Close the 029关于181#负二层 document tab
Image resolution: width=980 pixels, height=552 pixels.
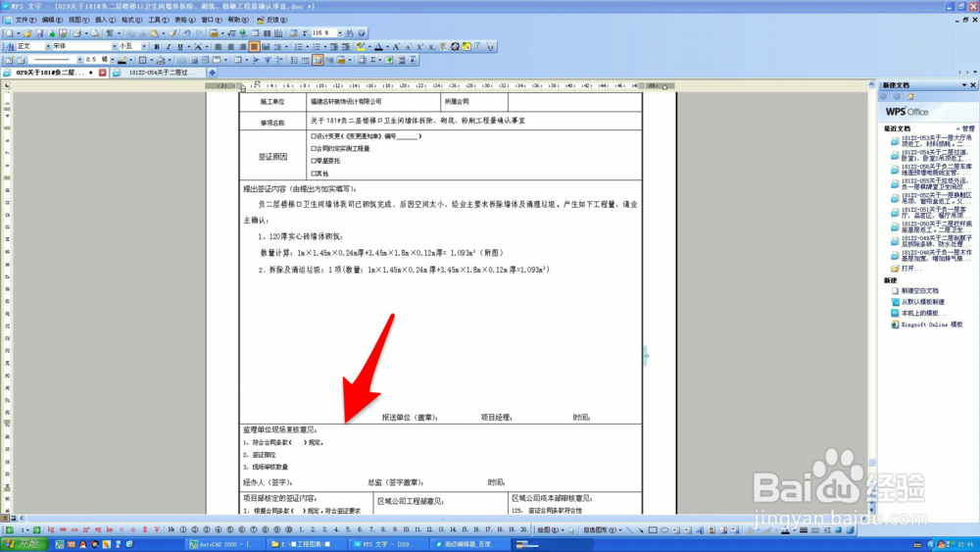pos(103,73)
